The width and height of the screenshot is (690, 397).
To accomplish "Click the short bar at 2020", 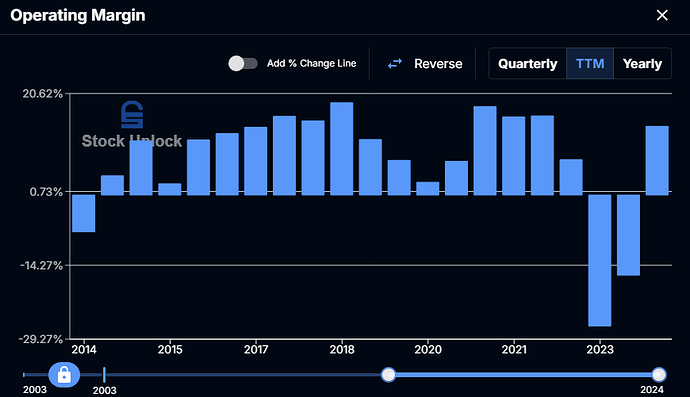I will 428,188.
